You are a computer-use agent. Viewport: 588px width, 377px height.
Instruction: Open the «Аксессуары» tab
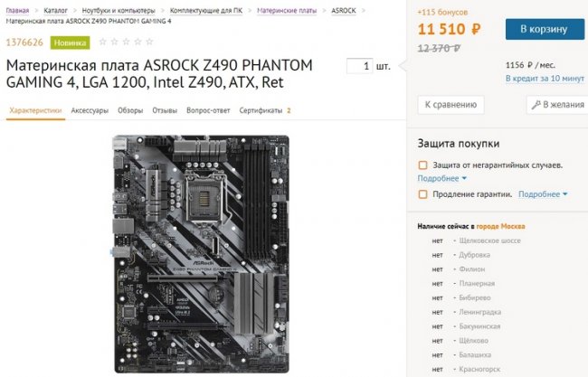pos(90,110)
